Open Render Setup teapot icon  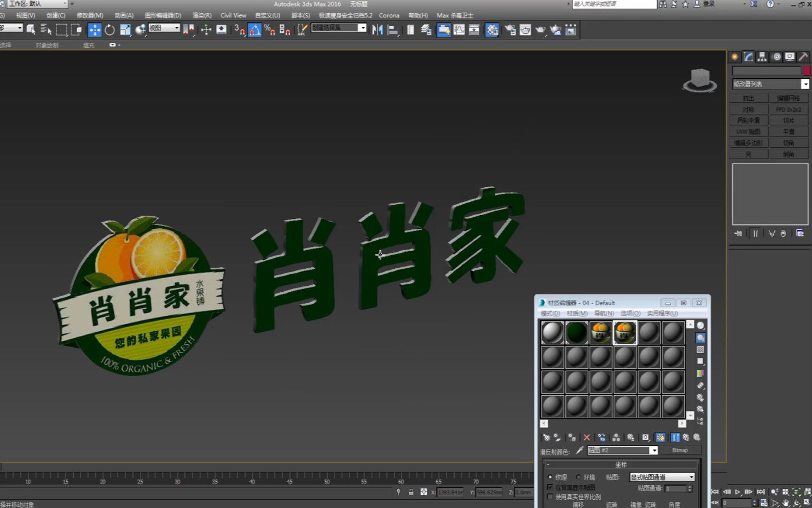(510, 30)
